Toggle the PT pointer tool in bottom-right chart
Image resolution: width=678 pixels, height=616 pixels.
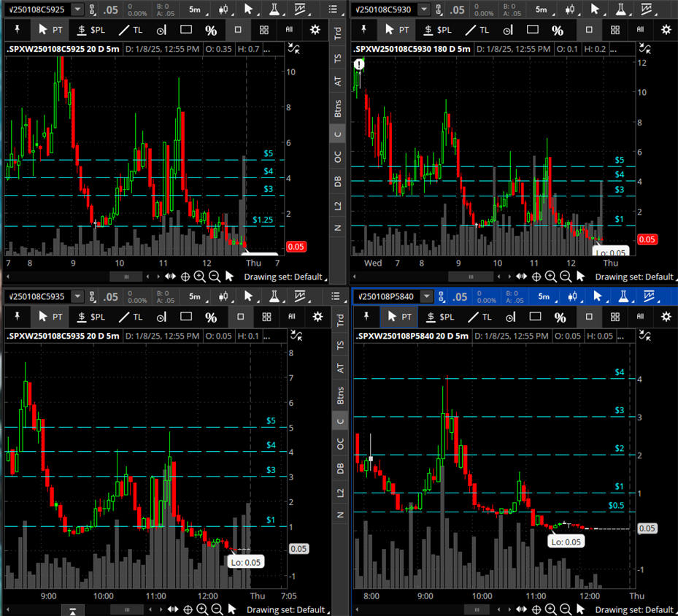pyautogui.click(x=399, y=317)
